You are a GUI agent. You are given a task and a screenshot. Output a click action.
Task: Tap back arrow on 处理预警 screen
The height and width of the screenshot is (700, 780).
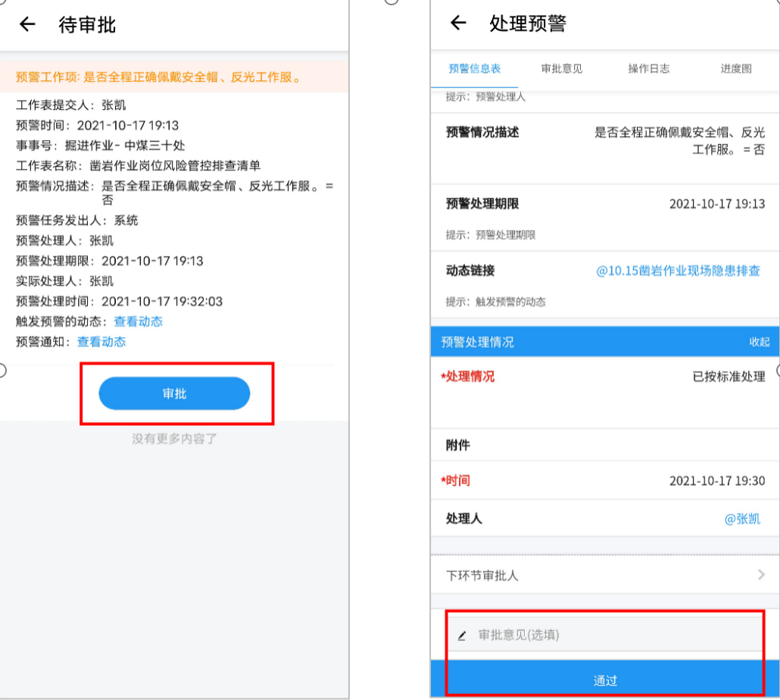[x=458, y=23]
